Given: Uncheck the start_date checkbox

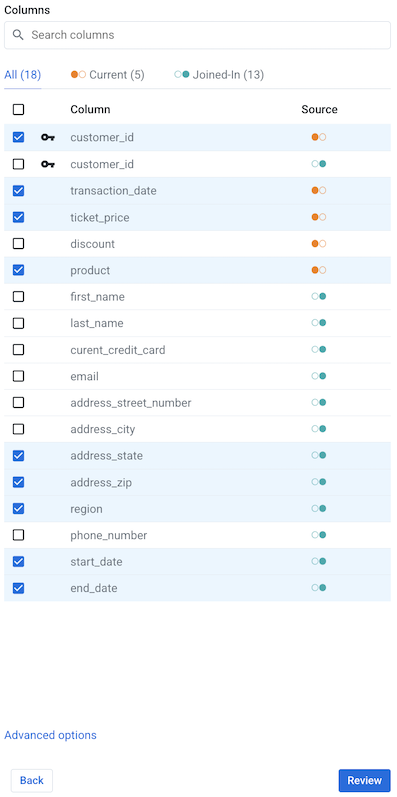Looking at the screenshot, I should coord(18,562).
